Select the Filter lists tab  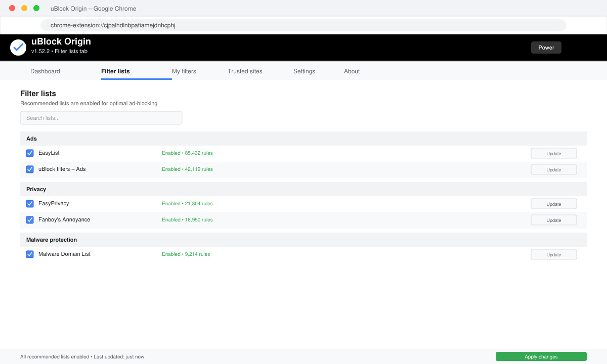click(115, 71)
